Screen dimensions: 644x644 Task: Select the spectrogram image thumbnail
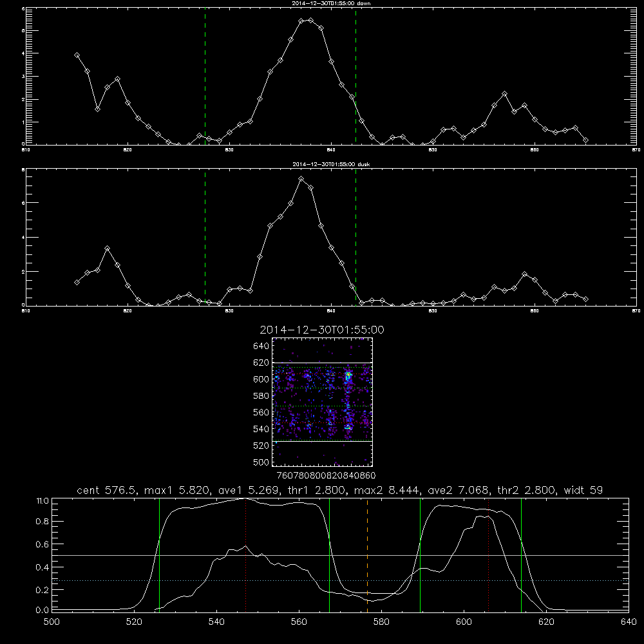click(322, 402)
